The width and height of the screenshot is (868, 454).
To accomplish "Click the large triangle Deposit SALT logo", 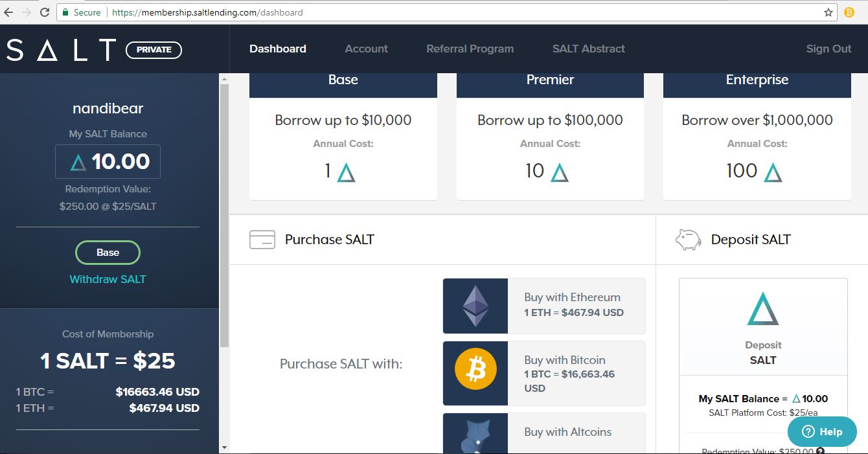I will click(762, 309).
